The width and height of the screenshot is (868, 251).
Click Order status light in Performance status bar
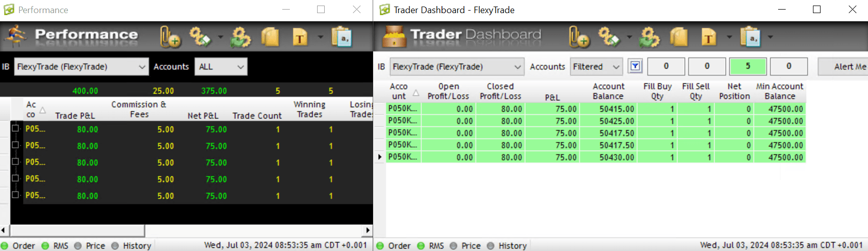tap(5, 245)
